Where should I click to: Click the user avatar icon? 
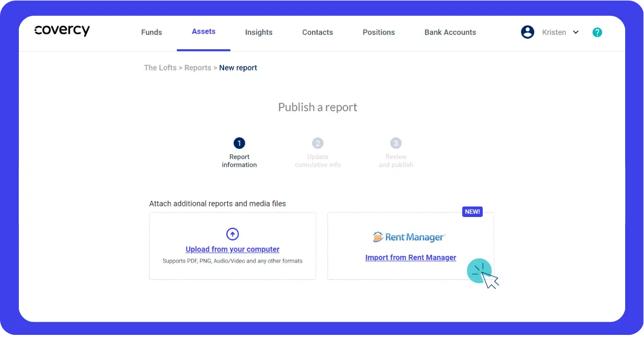point(528,32)
